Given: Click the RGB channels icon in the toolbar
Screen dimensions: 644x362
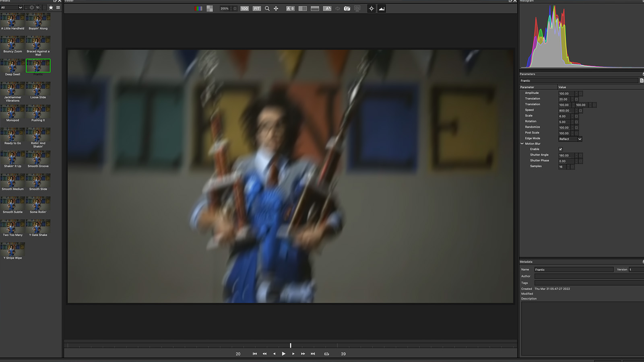Looking at the screenshot, I should pos(198,8).
